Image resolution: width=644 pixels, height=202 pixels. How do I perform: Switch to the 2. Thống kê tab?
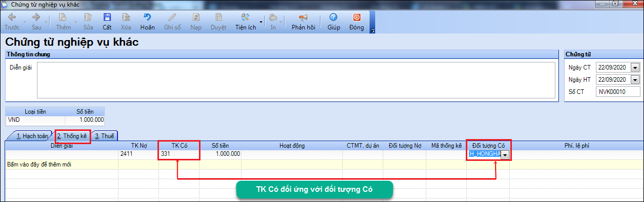coord(72,136)
